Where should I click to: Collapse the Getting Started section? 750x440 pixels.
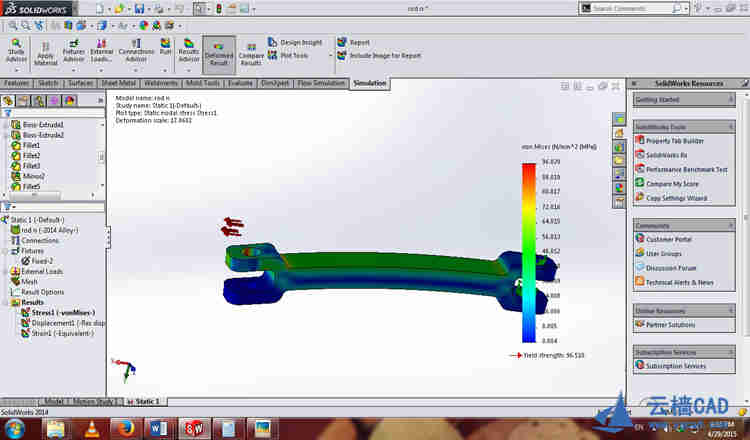click(730, 99)
